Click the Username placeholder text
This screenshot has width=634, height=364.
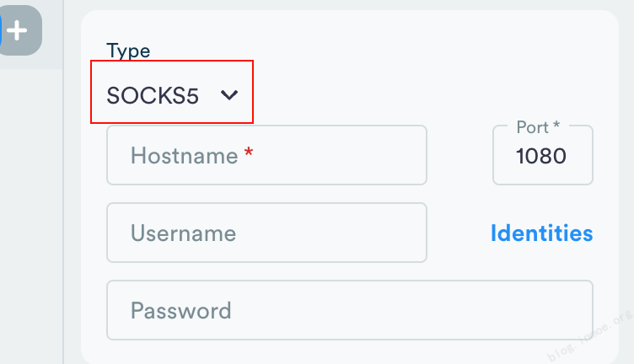point(183,233)
